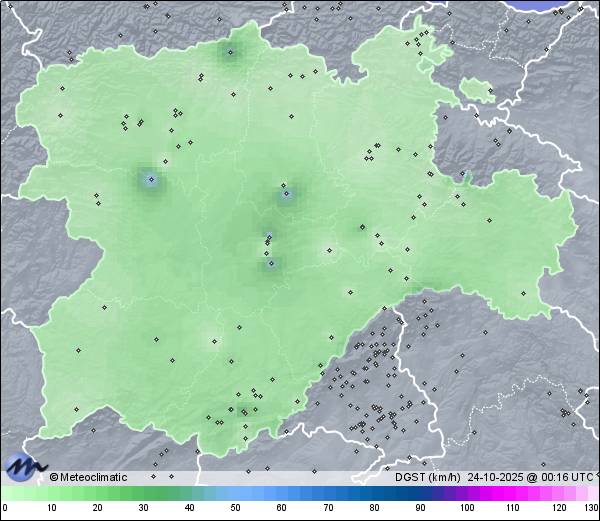Image resolution: width=600 pixels, height=521 pixels.
Task: Click the Meteoclimatic wave logo
Action: pos(25,466)
